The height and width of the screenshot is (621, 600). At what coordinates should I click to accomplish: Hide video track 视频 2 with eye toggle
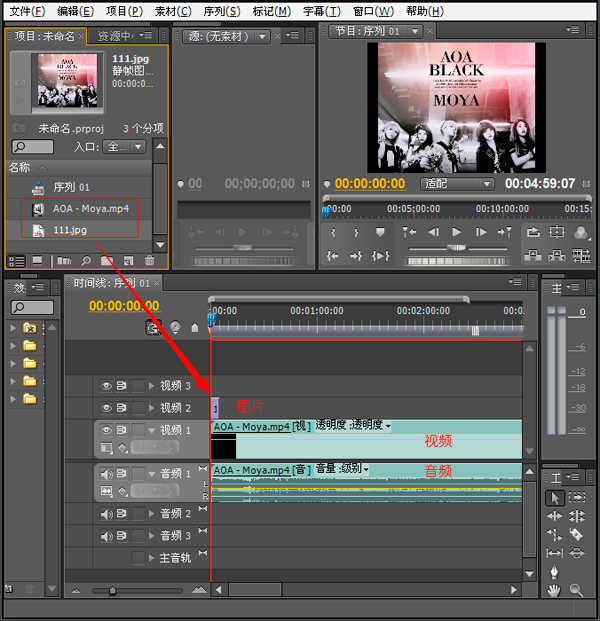tap(106, 408)
